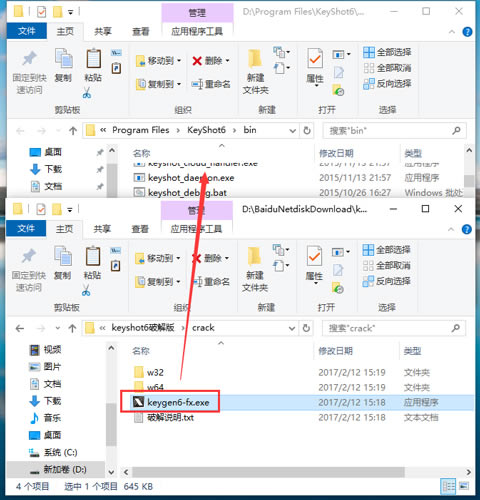Switch to large icons view in the crack status bar

point(464,486)
